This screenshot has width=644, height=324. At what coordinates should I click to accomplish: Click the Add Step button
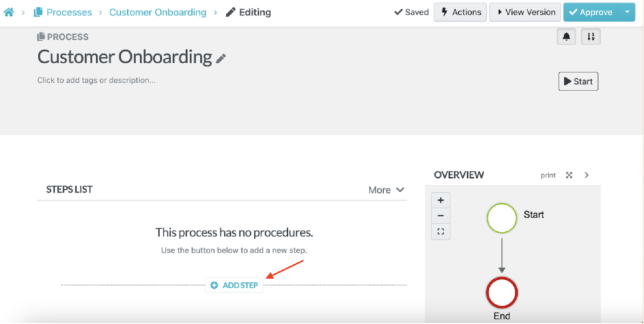click(x=234, y=285)
